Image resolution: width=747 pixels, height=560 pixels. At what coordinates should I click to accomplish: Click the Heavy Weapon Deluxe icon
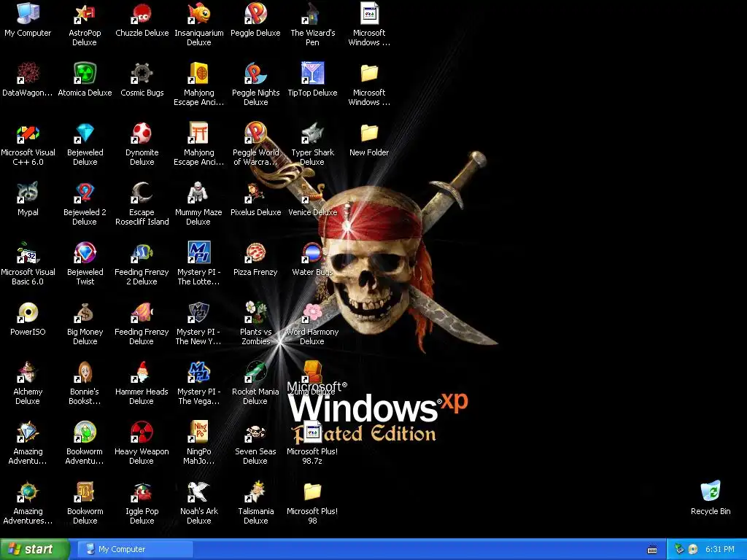[x=142, y=432]
